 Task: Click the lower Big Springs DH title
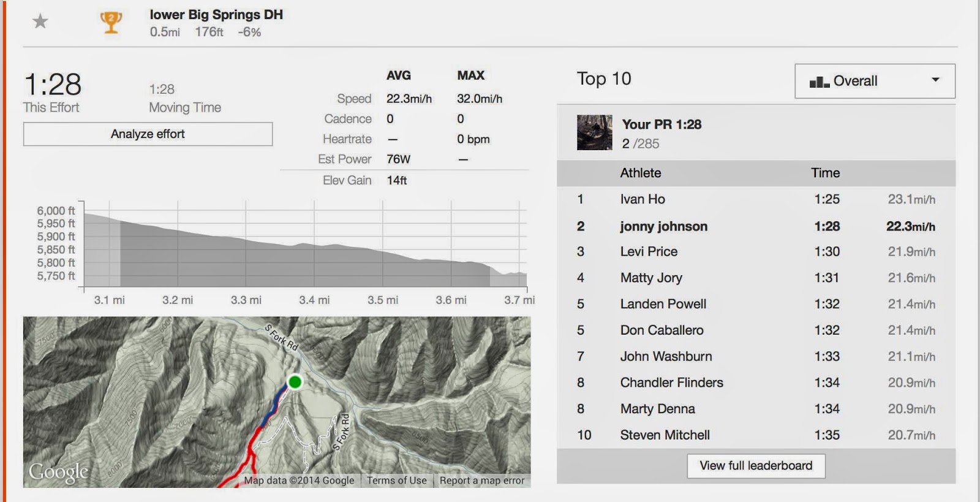(216, 15)
